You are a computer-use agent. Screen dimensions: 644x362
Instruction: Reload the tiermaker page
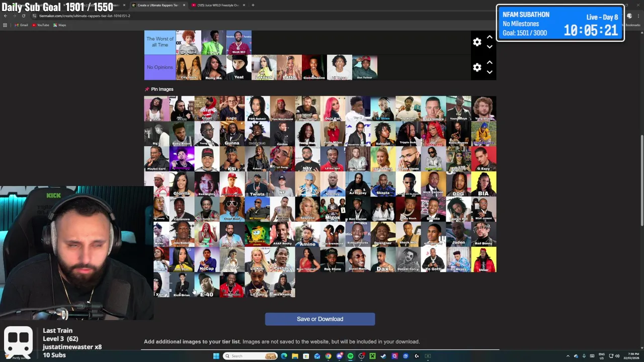(x=23, y=16)
